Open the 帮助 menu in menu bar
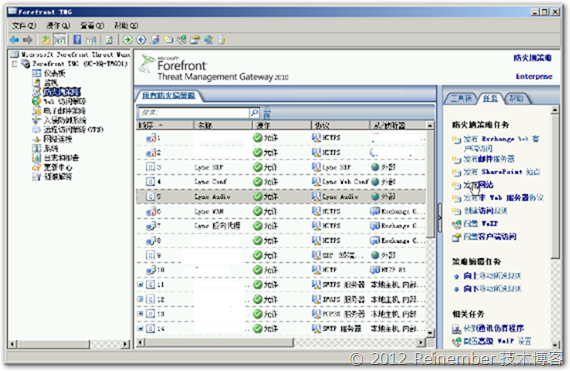Image resolution: width=570 pixels, height=371 pixels. [x=126, y=25]
